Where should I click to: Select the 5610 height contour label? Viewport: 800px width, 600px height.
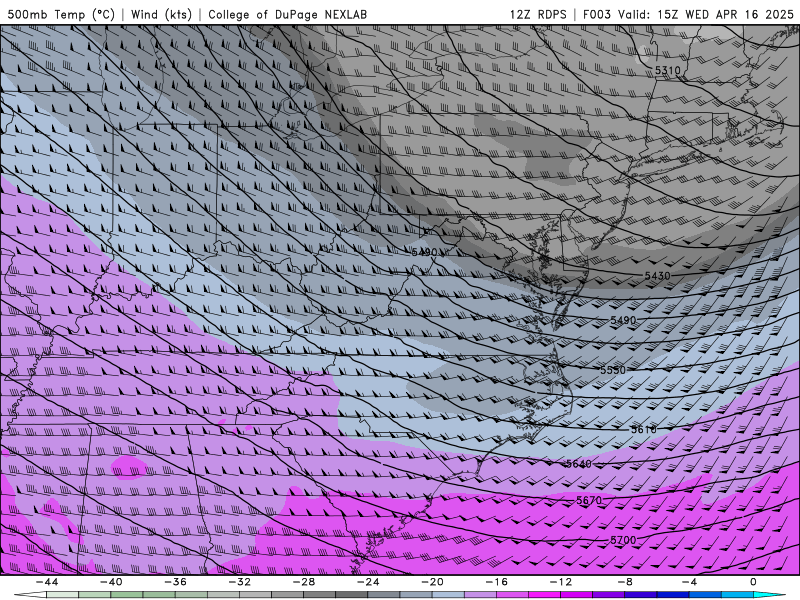(x=643, y=429)
